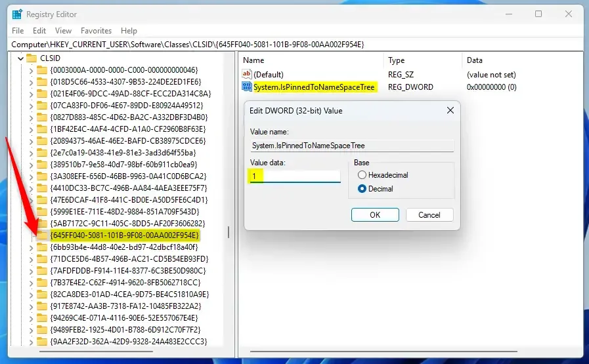The width and height of the screenshot is (589, 364).
Task: Click folder icon for {5999E1EE-711E-48D2-9884-851A709F543D}
Action: pyautogui.click(x=42, y=212)
